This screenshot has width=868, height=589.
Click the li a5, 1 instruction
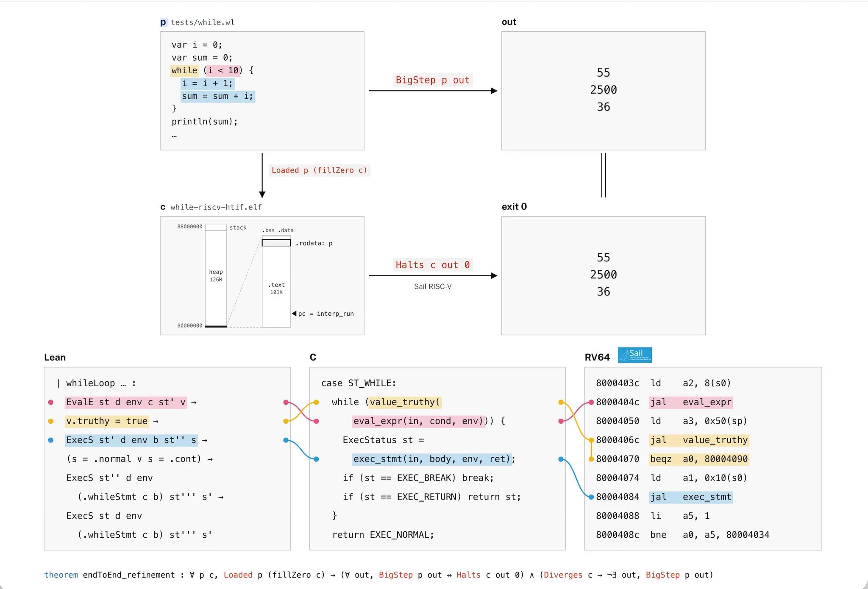pos(680,516)
